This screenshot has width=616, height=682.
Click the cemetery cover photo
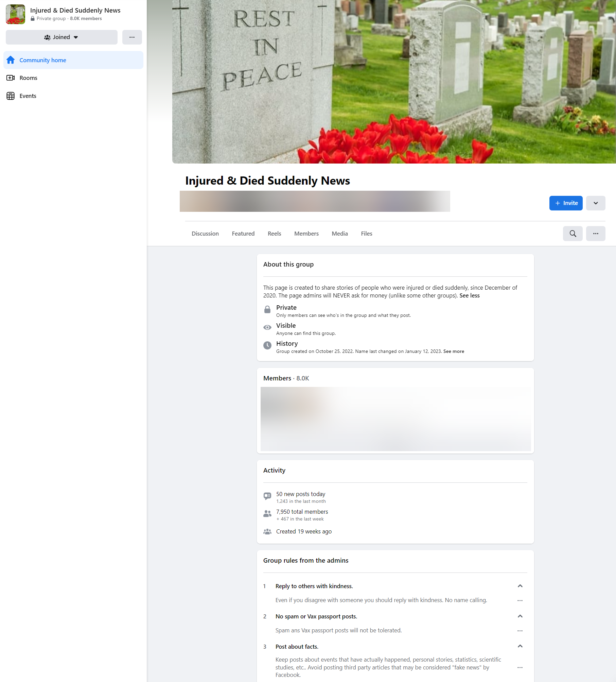click(391, 82)
